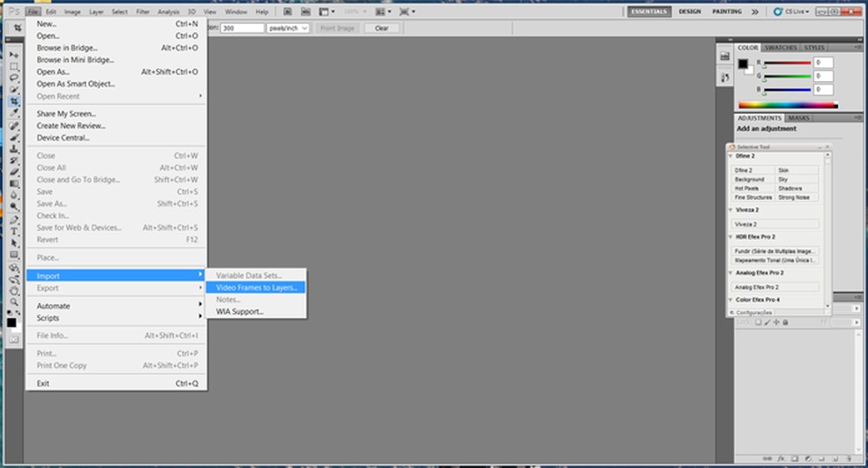
Task: Launch Mini Bridge from the application bar
Action: [x=305, y=11]
